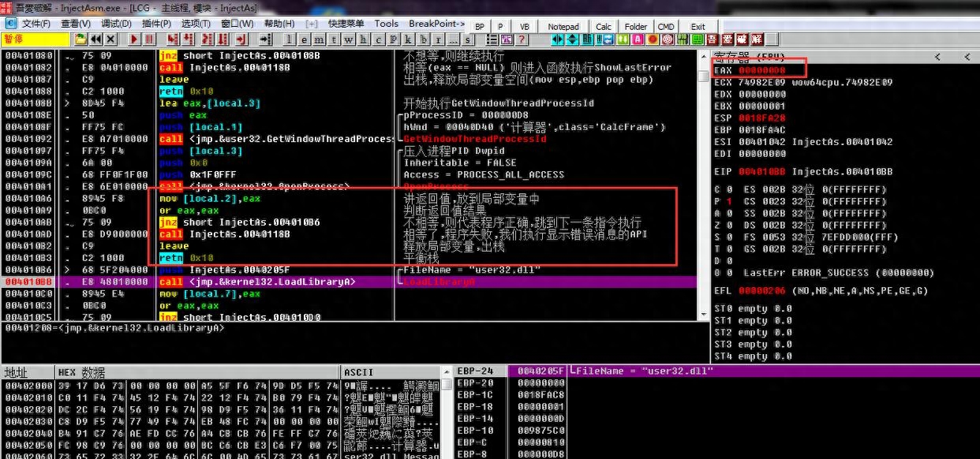Image resolution: width=980 pixels, height=459 pixels.
Task: Click the ESI register row
Action: [x=803, y=142]
